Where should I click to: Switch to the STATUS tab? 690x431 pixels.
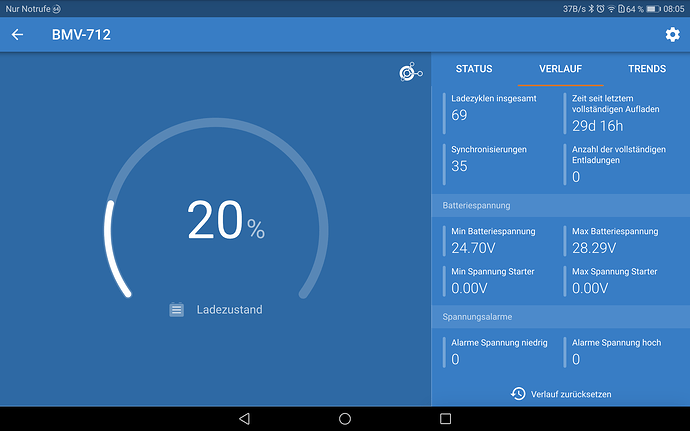pyautogui.click(x=474, y=69)
